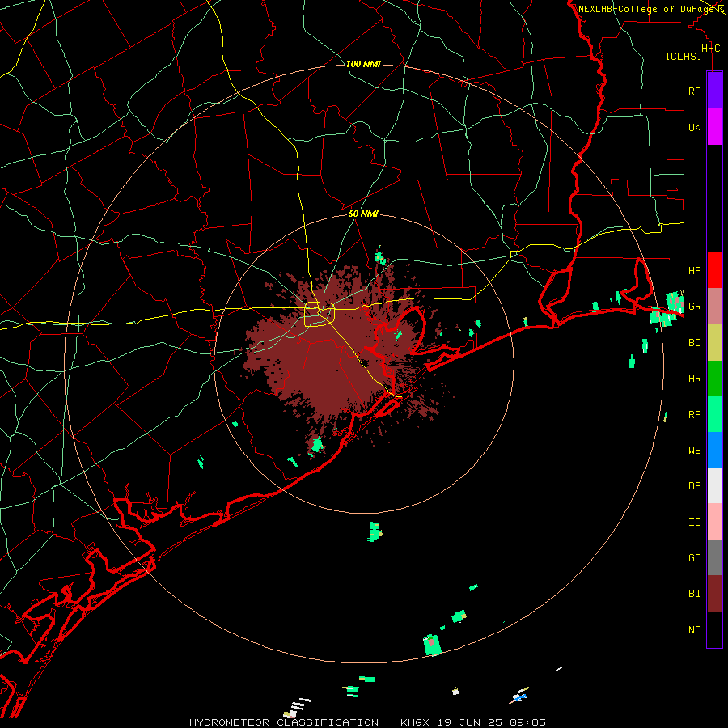This screenshot has width=728, height=728.
Task: Click the IC pink legend swatch
Action: [x=714, y=522]
